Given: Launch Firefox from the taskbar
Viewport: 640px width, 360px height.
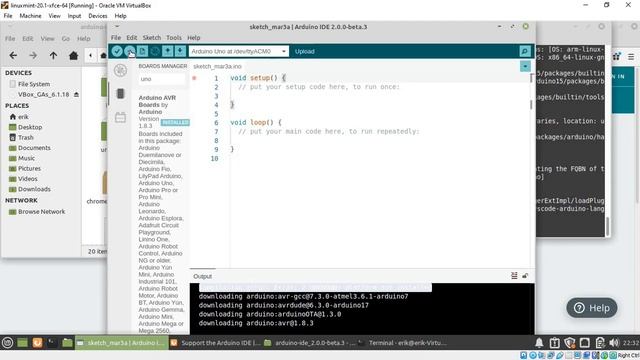Looking at the screenshot, I should (x=37, y=343).
